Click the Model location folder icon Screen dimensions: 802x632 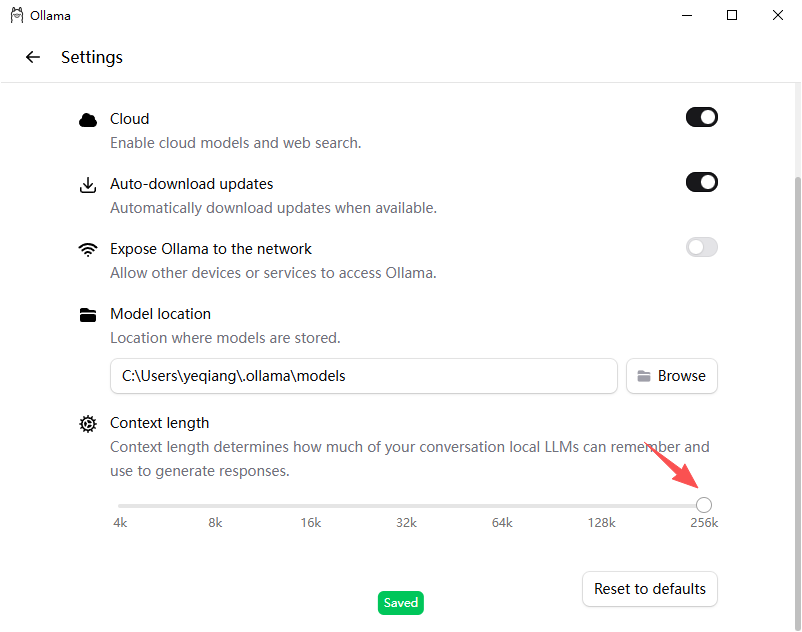click(88, 315)
